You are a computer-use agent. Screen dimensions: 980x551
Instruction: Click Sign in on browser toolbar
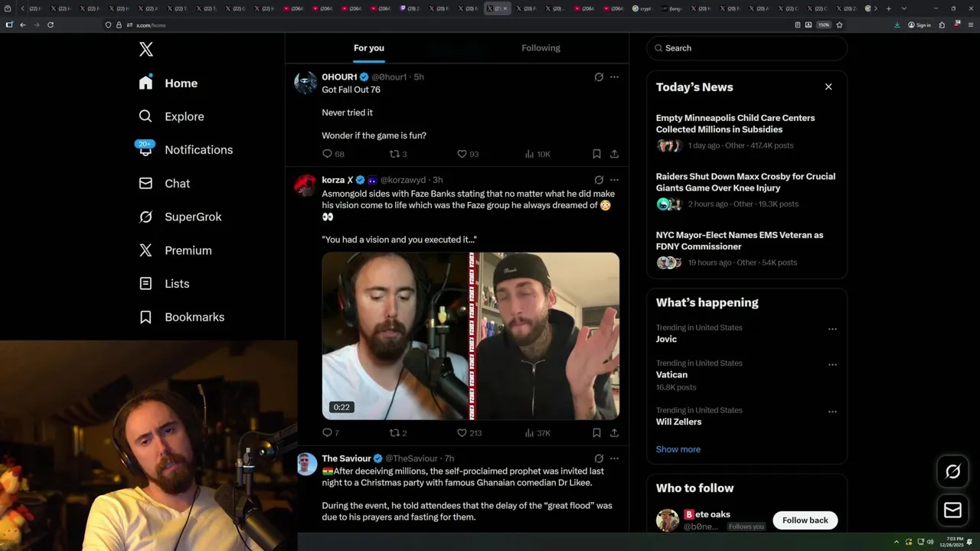[x=920, y=25]
